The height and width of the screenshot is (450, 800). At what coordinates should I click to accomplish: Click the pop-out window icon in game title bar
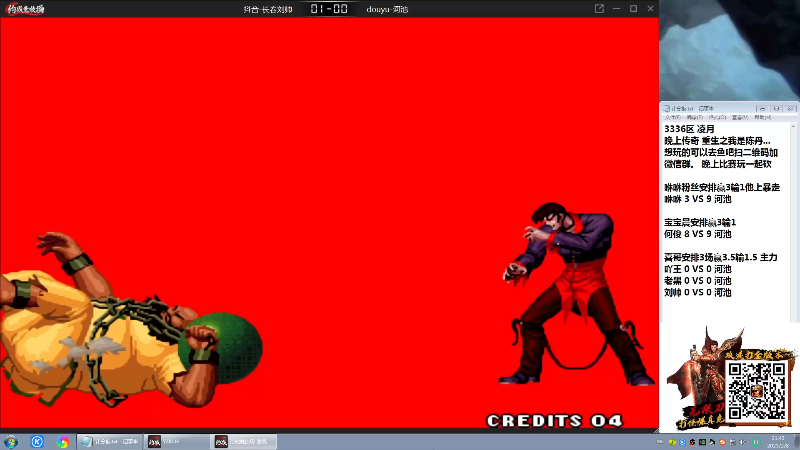click(x=599, y=9)
